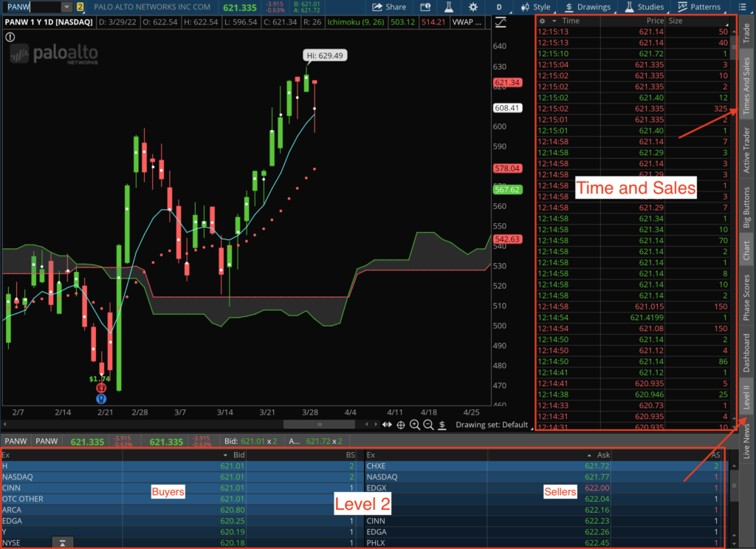Select the PHLX ask row at 622.45
The image size is (756, 549).
pos(543,543)
